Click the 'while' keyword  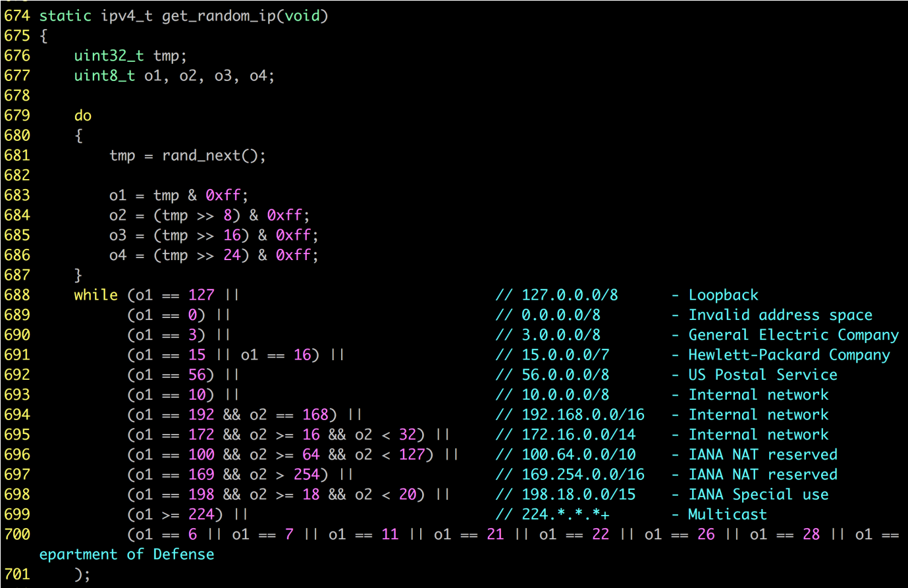click(x=95, y=295)
